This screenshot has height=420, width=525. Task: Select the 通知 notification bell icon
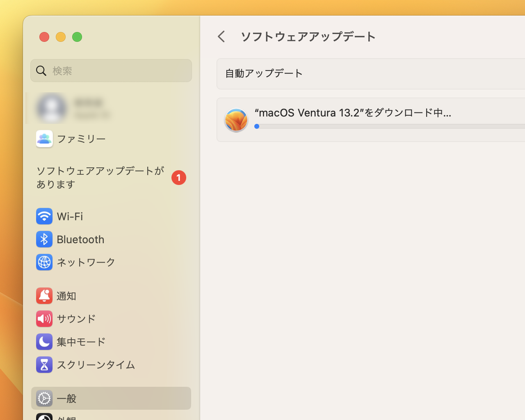[x=44, y=296]
